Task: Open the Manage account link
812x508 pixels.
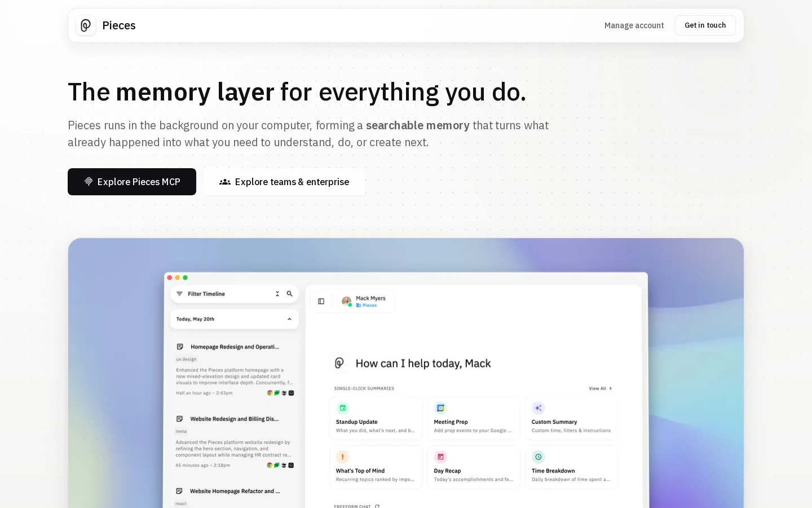Action: [634, 25]
